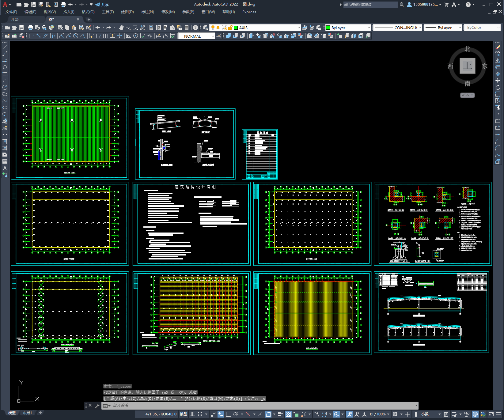The image size is (504, 420).
Task: Toggle snap mode in status bar
Action: point(200,414)
